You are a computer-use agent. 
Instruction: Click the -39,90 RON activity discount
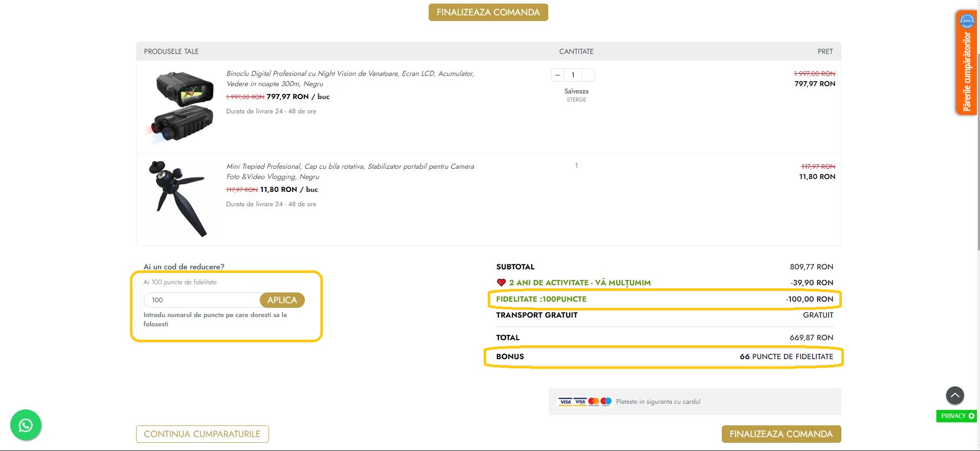click(812, 283)
